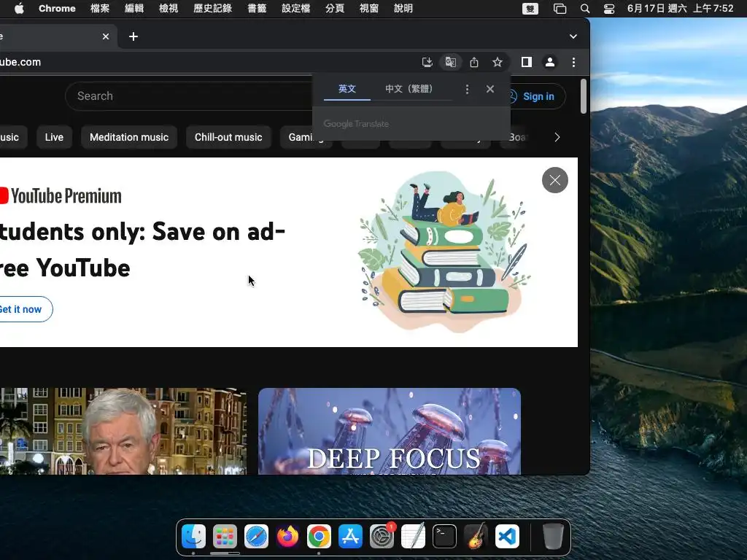Open the 檔案 menu
This screenshot has height=560, width=747.
click(100, 9)
